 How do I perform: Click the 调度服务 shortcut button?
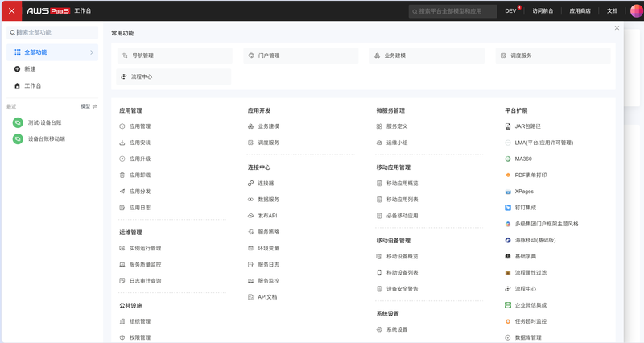(553, 56)
